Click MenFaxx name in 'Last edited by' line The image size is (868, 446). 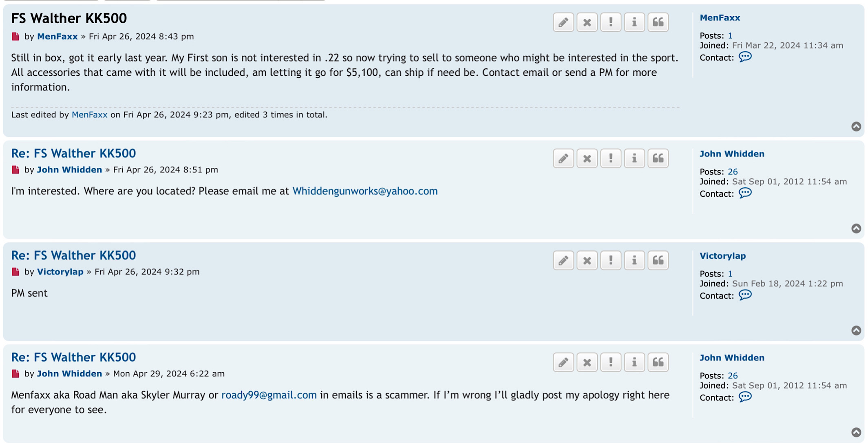point(89,115)
